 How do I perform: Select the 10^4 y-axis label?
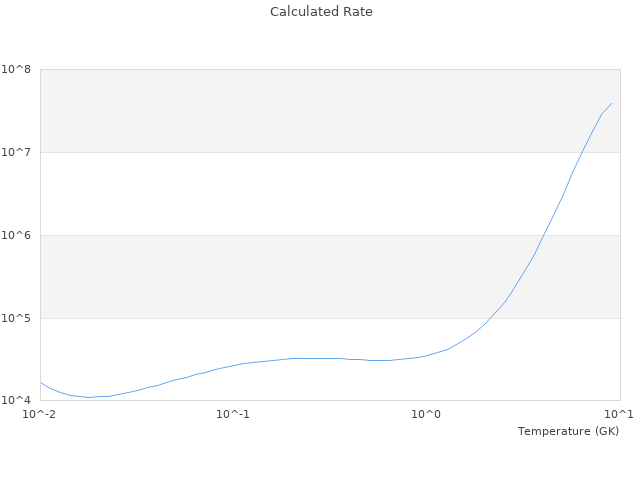[x=16, y=400]
